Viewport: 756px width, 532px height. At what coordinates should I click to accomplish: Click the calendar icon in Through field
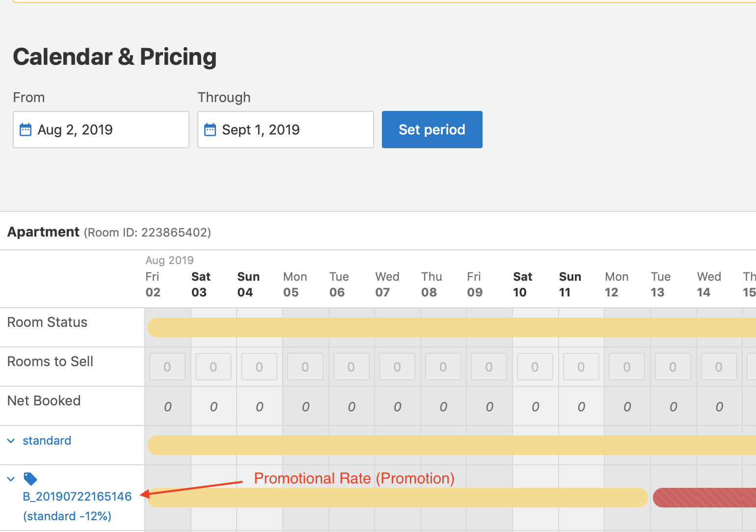pos(210,130)
